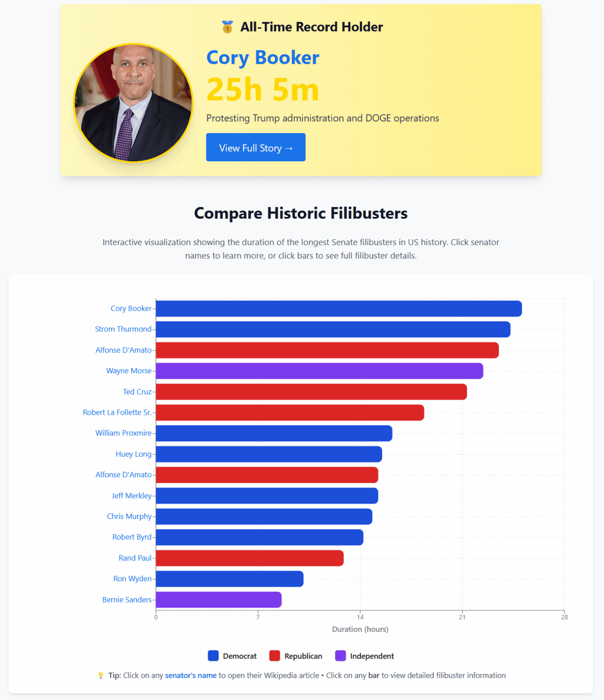Click the Duration (hours) axis label
The image size is (604, 700).
360,629
